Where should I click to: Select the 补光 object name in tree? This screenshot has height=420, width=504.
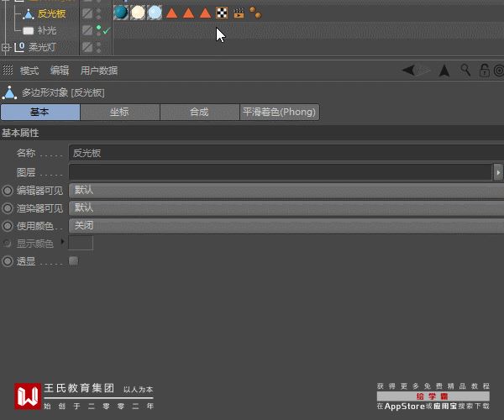(x=47, y=30)
